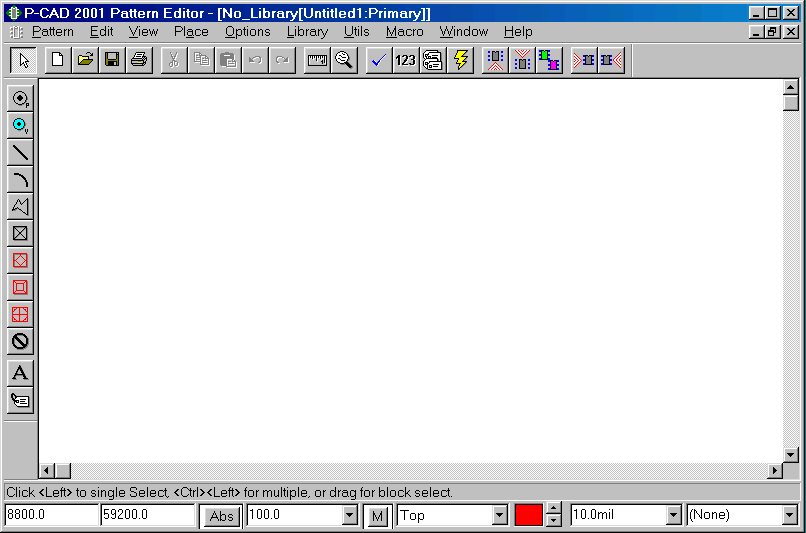Click horizontal scrollbar left arrow
The image size is (806, 533).
point(47,470)
